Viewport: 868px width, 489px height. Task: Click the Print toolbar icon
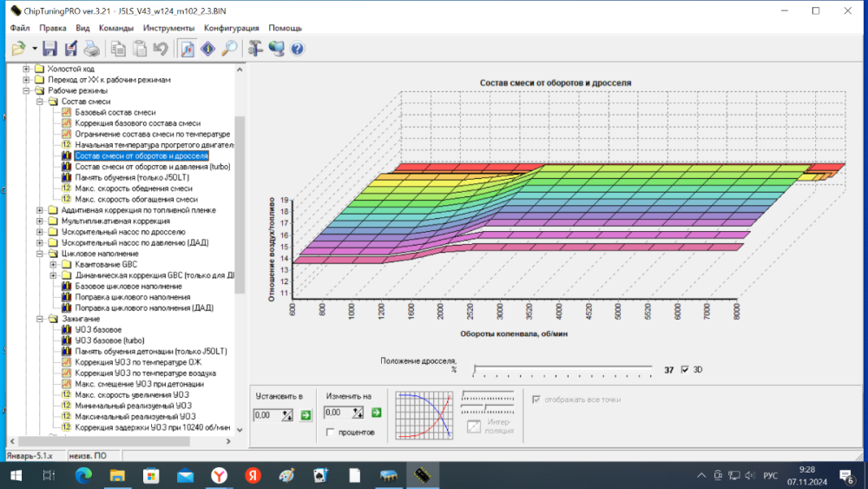92,49
